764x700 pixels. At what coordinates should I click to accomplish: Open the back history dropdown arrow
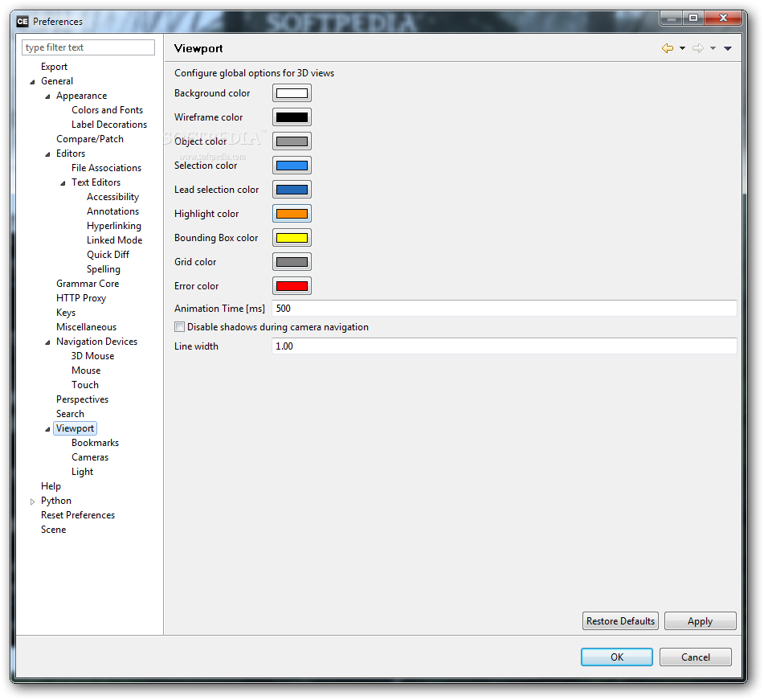[x=682, y=48]
